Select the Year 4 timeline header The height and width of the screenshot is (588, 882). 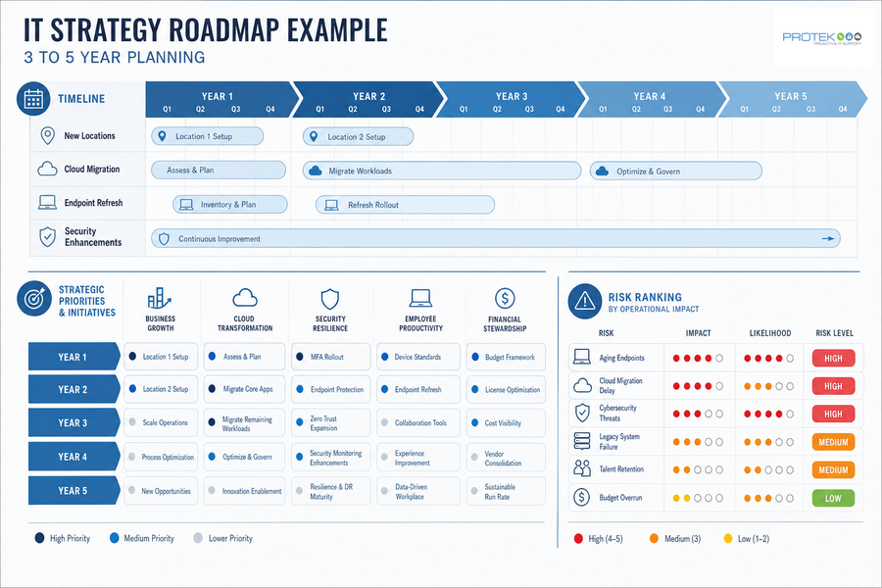[652, 100]
